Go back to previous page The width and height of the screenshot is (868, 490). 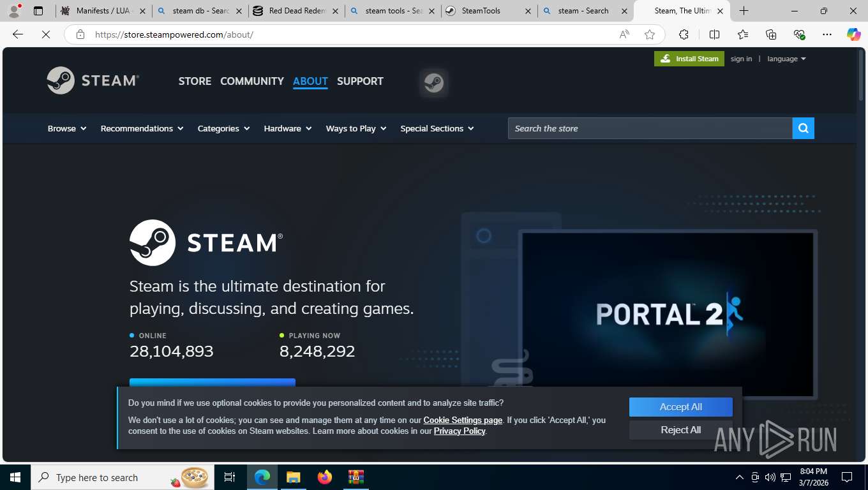[x=18, y=34]
